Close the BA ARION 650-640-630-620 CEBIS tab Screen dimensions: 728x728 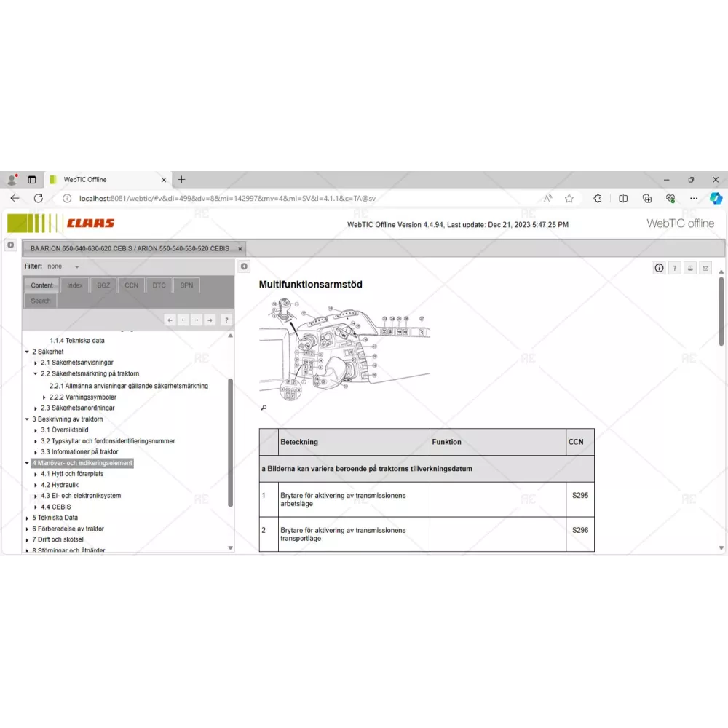tap(240, 248)
